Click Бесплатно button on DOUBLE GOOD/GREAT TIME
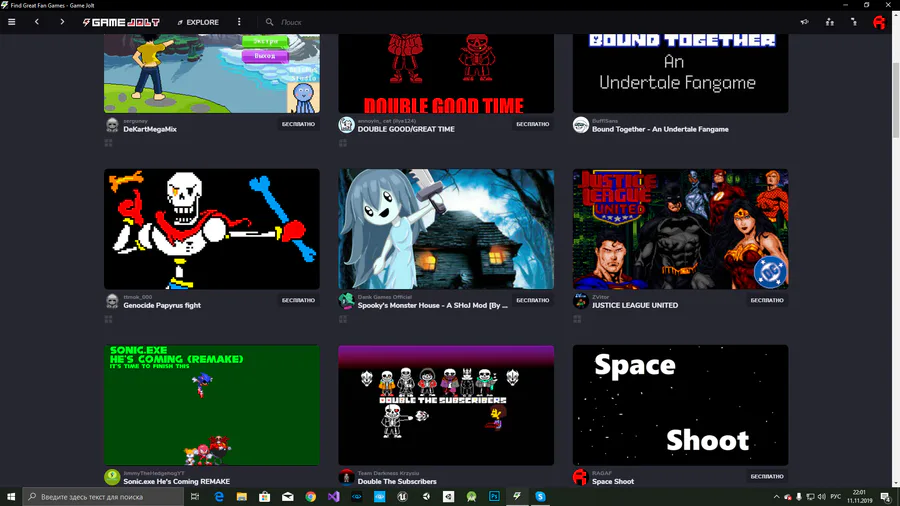The height and width of the screenshot is (506, 900). (x=533, y=124)
